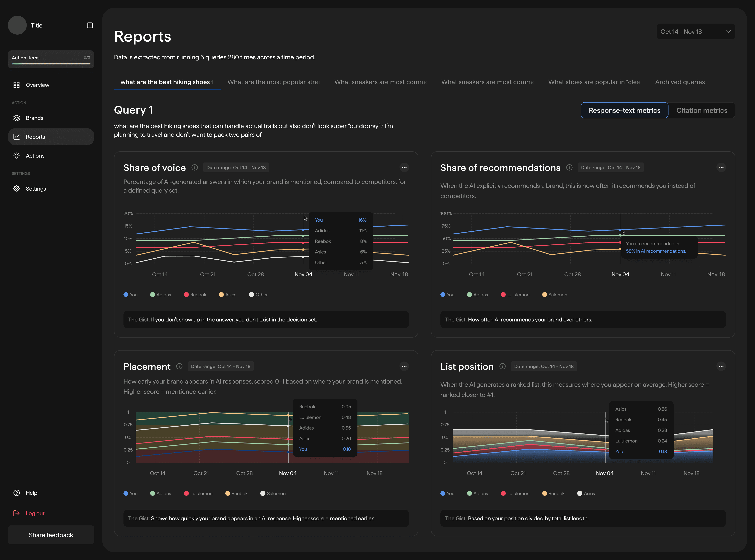Click the List position info icon

click(x=503, y=366)
